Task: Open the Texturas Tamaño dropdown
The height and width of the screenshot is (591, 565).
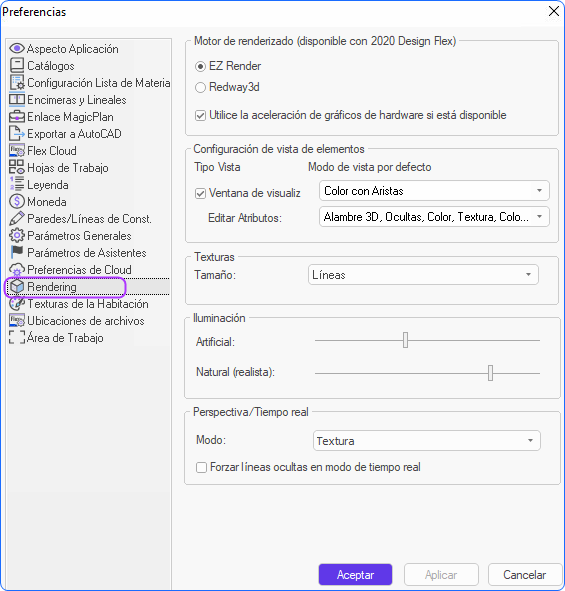Action: click(423, 275)
